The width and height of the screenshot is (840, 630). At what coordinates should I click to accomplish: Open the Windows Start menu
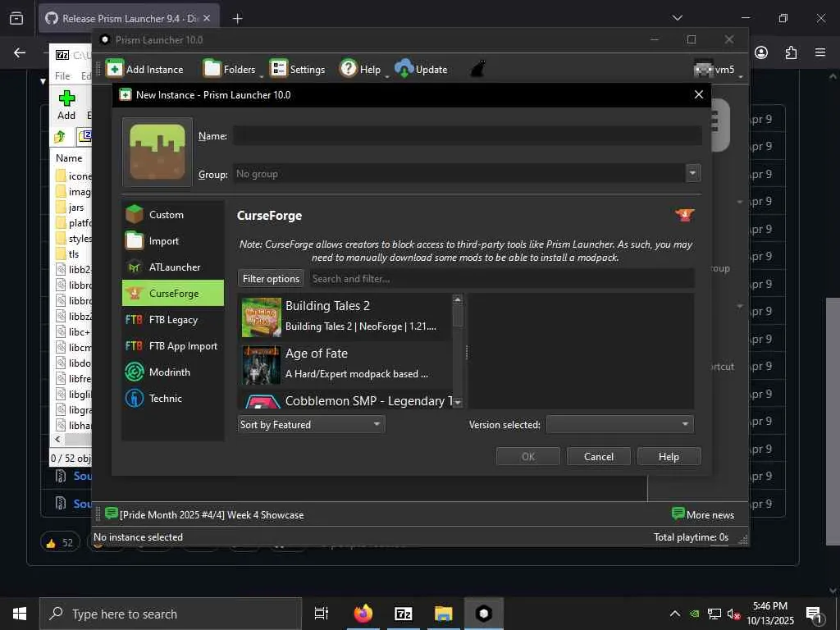coord(20,614)
